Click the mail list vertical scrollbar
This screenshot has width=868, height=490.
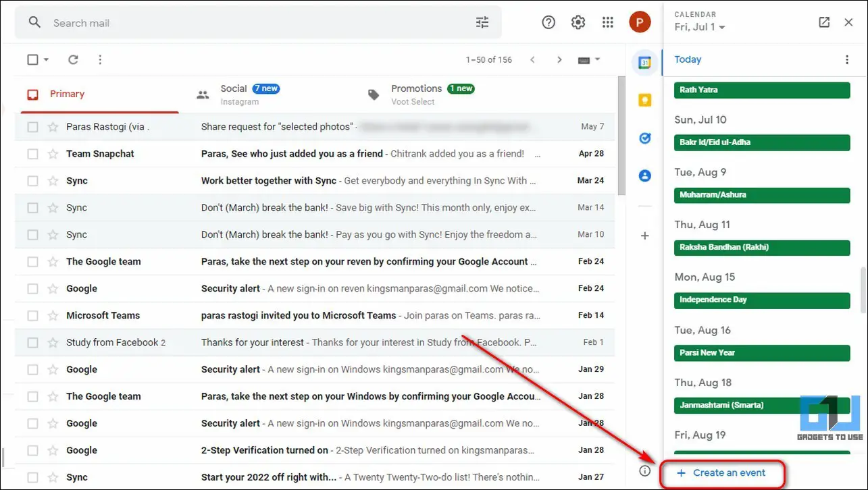click(621, 135)
